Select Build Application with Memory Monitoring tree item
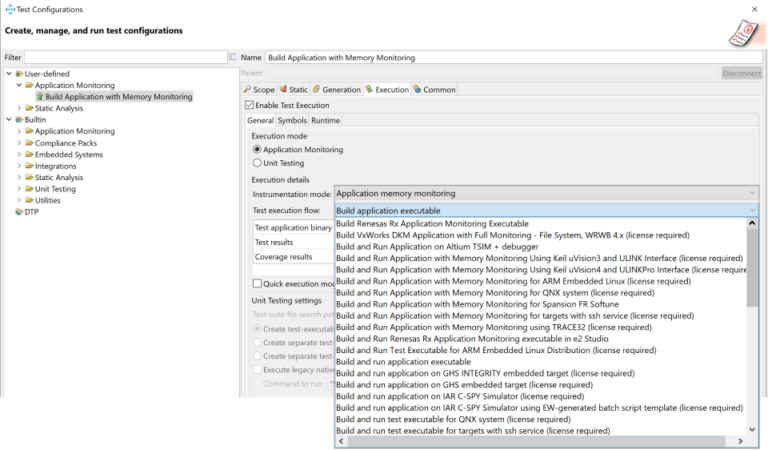768x450 pixels. (119, 97)
